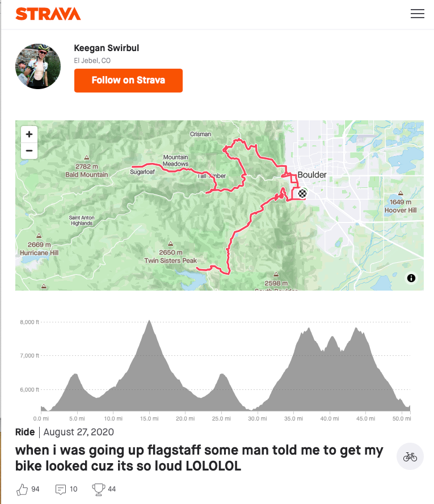Click the kudos thumbs-up icon
This screenshot has height=504, width=434.
[x=23, y=489]
